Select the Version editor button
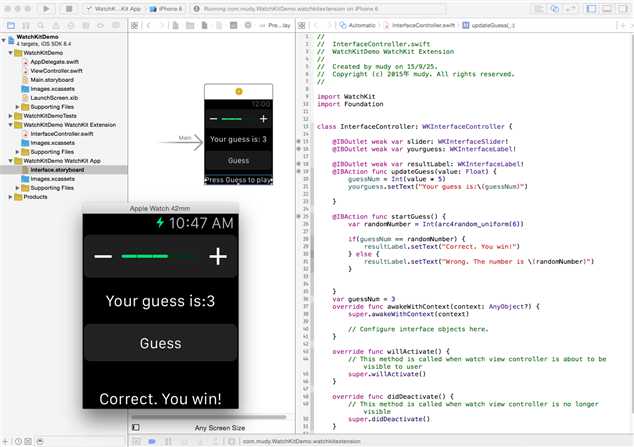The image size is (634, 447). click(571, 8)
